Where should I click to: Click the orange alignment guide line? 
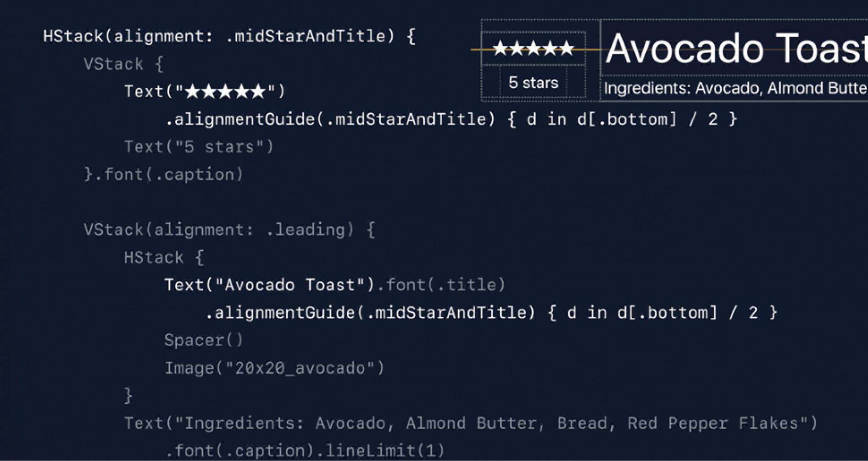478,49
